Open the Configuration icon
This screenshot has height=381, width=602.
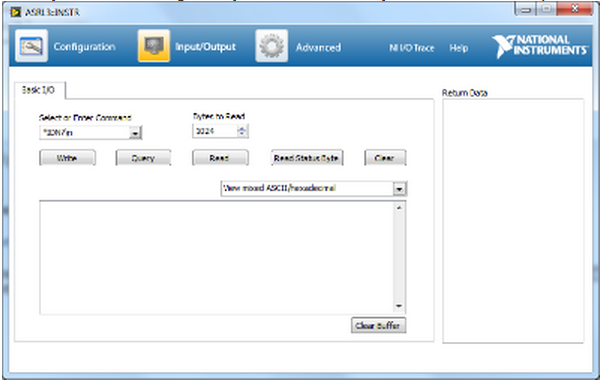point(31,46)
